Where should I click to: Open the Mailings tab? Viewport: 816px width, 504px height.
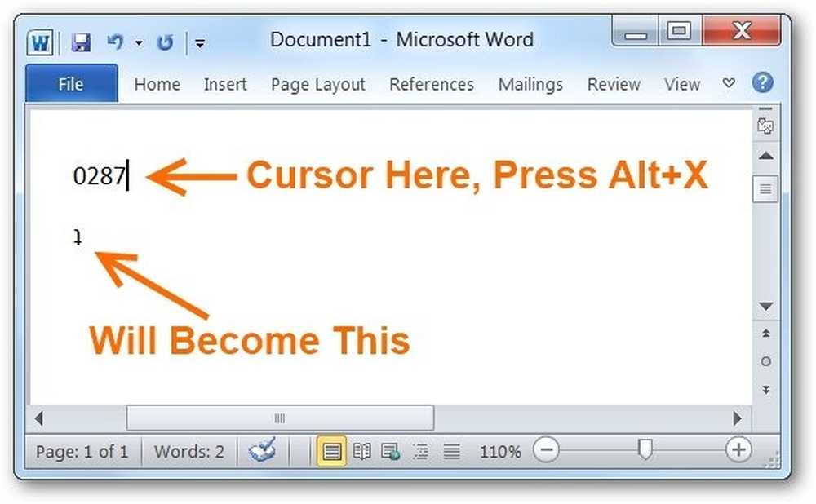tap(530, 85)
